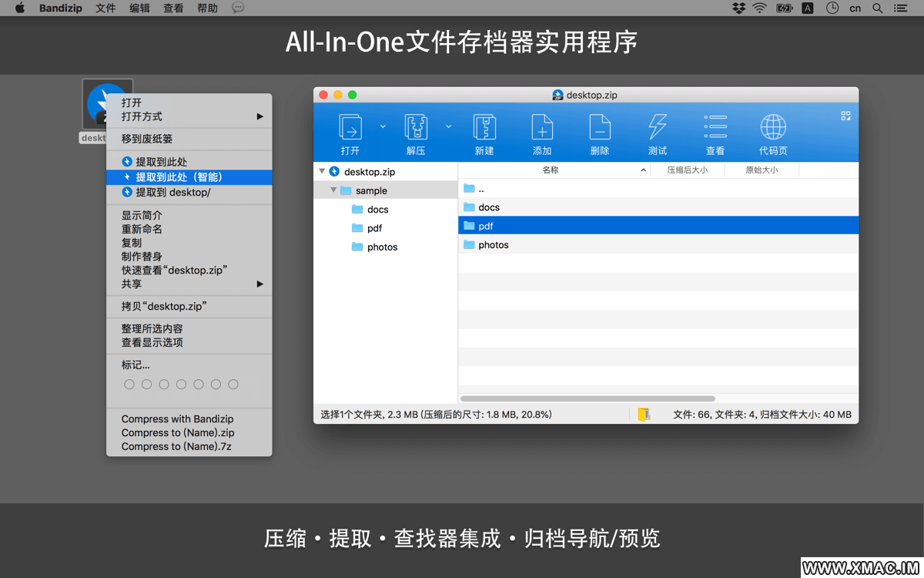
Task: Click the Dropbox menu bar icon
Action: (739, 8)
